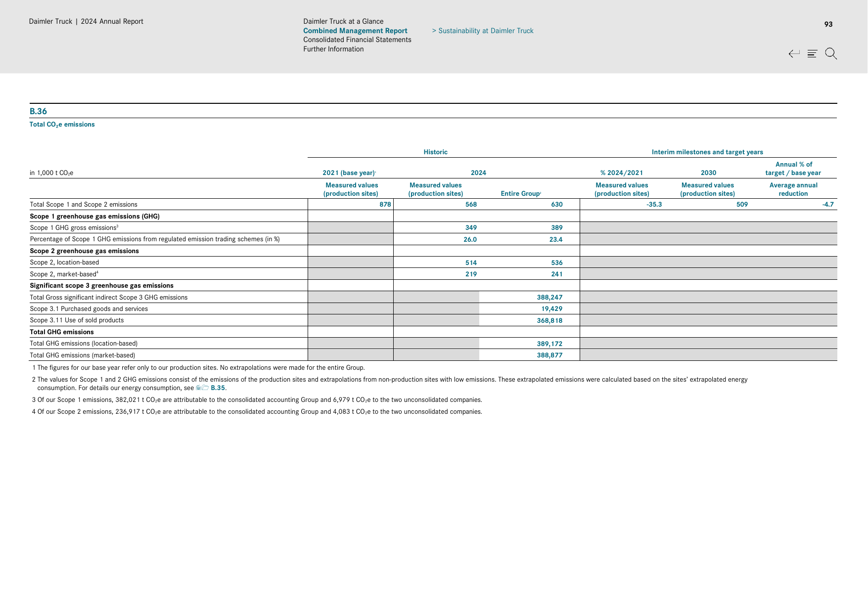Click the Daimler Truck 2024 Annual Report title

[x=86, y=21]
